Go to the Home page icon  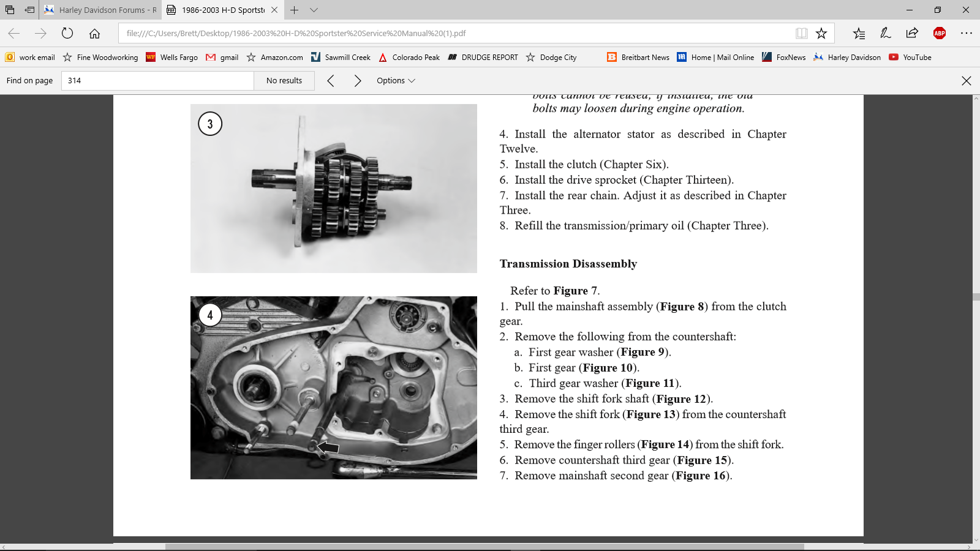click(x=94, y=33)
